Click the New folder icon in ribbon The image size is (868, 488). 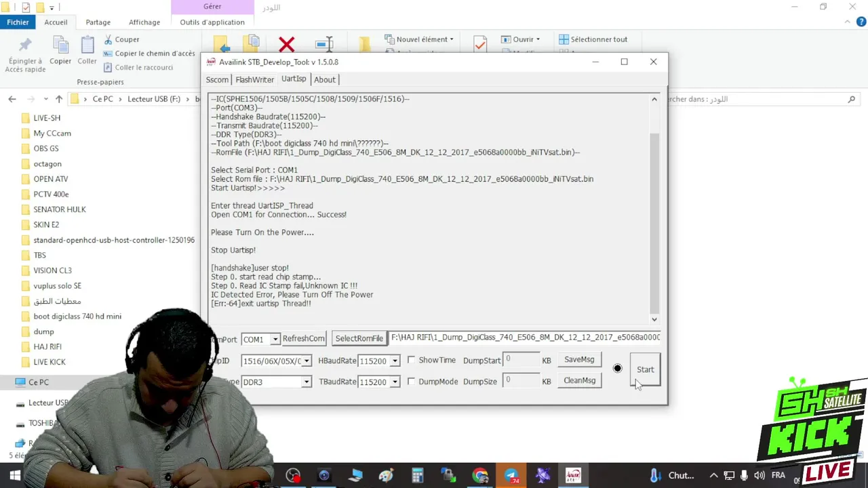click(365, 45)
